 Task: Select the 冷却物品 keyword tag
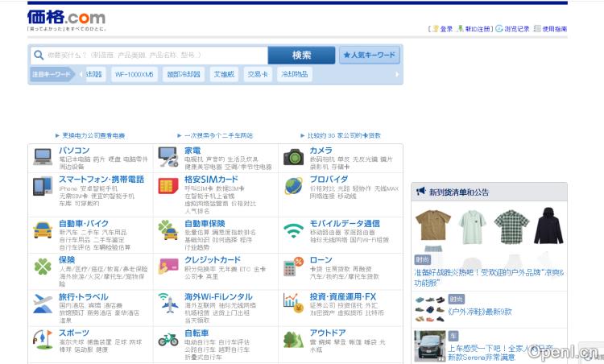[294, 74]
